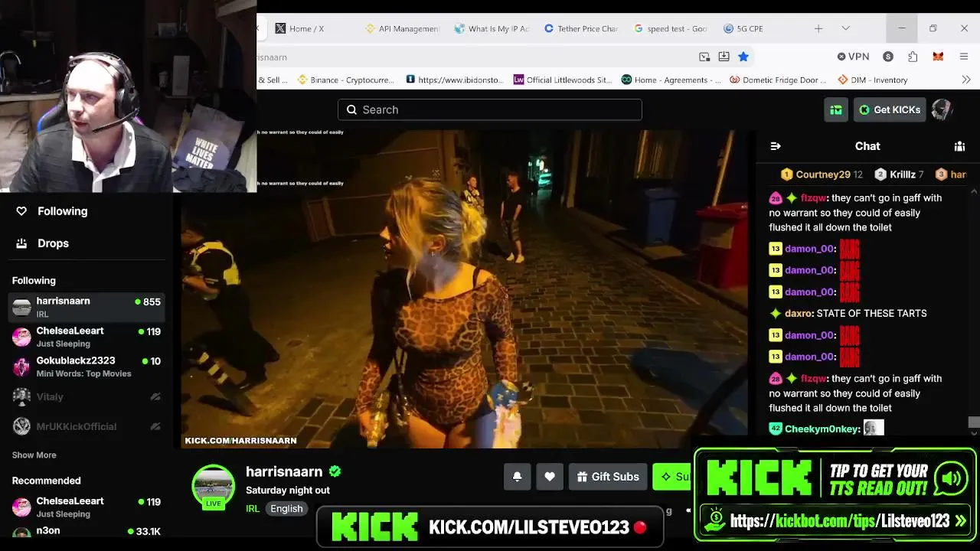Open a new browser tab
The width and height of the screenshot is (980, 551).
coord(818,28)
